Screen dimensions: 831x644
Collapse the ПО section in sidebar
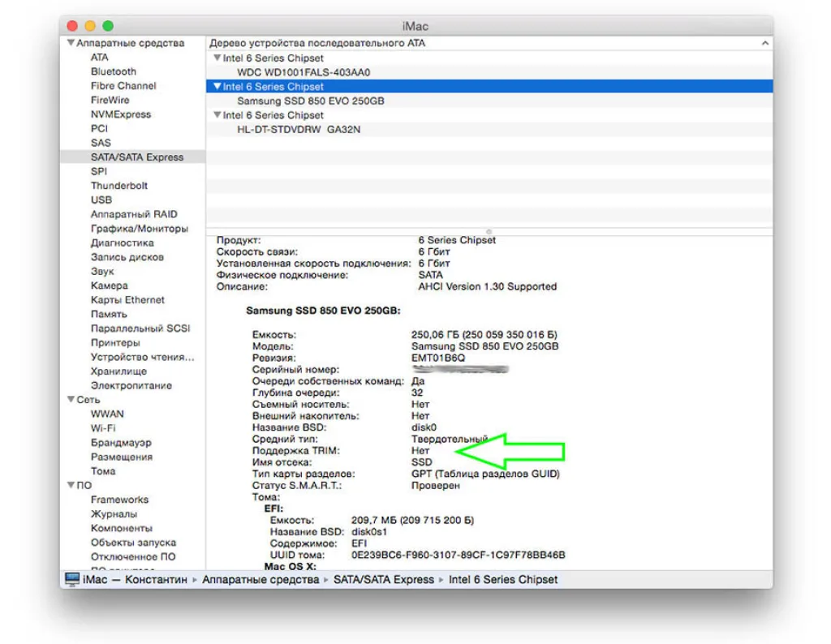point(71,485)
